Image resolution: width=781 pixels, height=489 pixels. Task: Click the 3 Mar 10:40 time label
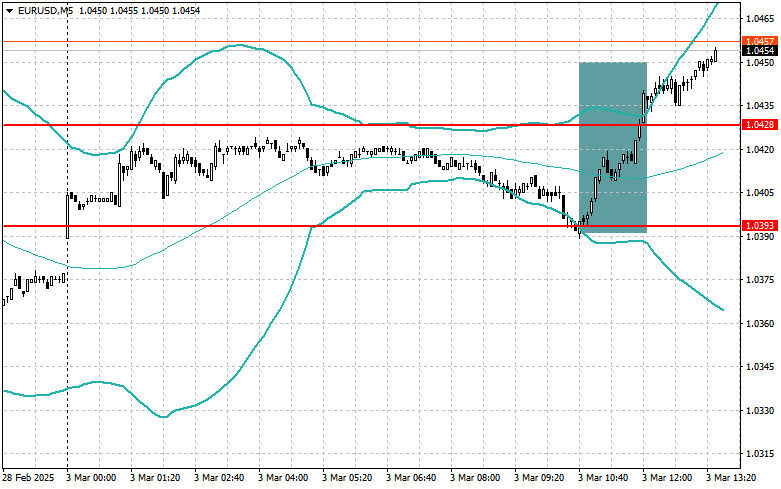pyautogui.click(x=604, y=479)
